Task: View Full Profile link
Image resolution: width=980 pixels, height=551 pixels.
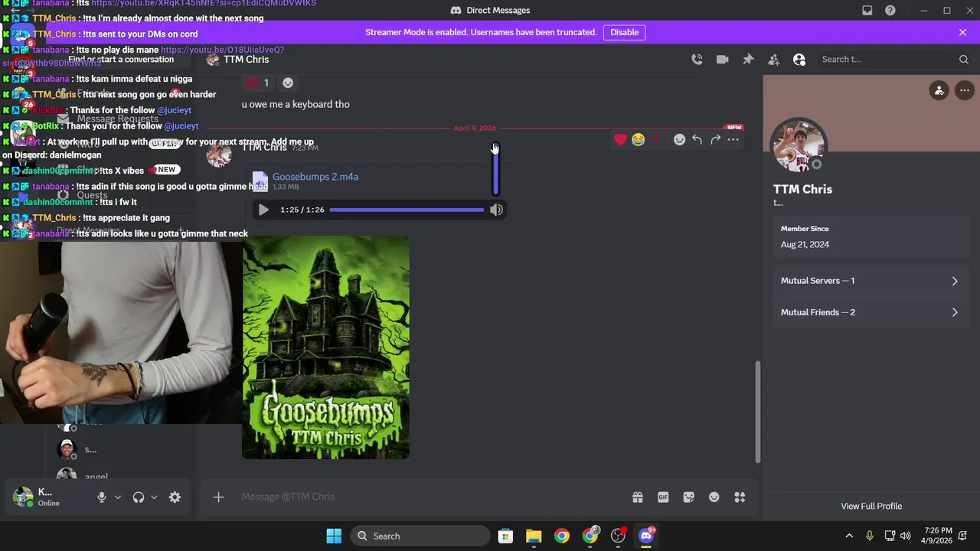Action: (x=871, y=507)
